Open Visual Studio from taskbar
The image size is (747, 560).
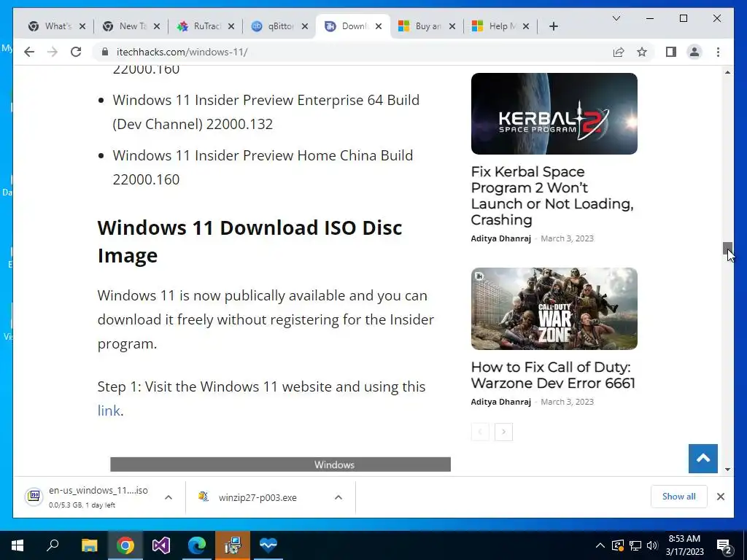pos(161,545)
